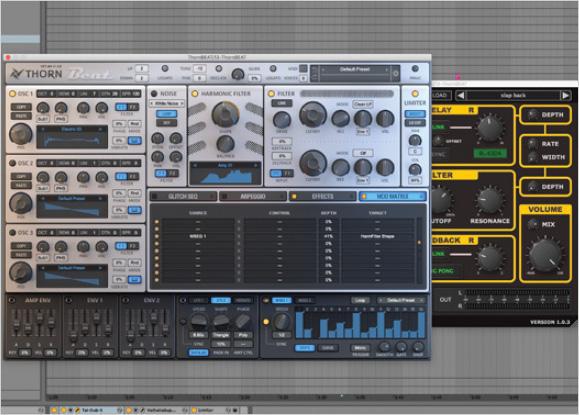Go to next OSC 1 waveform (Electric 03 right arrow)
Screen dimensions: 579x415
coord(100,129)
